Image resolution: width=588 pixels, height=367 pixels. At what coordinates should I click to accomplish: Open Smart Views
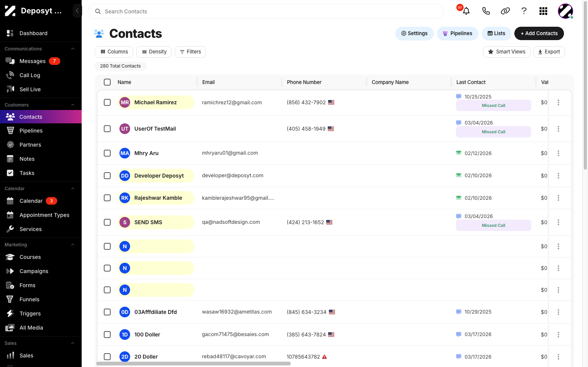click(507, 52)
